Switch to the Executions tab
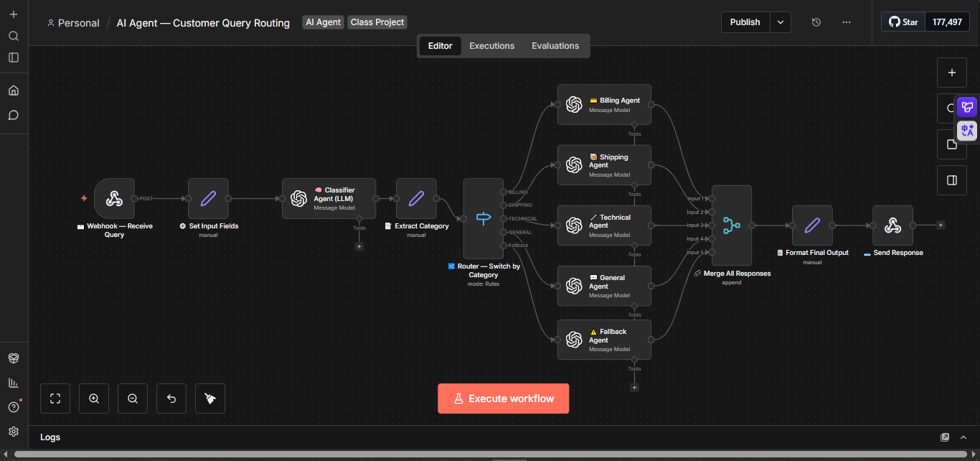The image size is (980, 461). (x=491, y=46)
